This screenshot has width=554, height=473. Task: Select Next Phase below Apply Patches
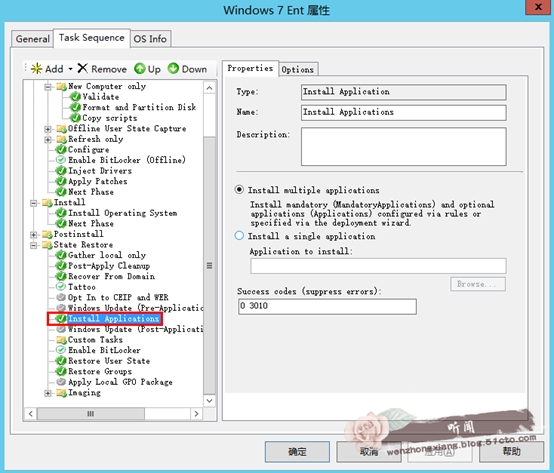pyautogui.click(x=91, y=192)
